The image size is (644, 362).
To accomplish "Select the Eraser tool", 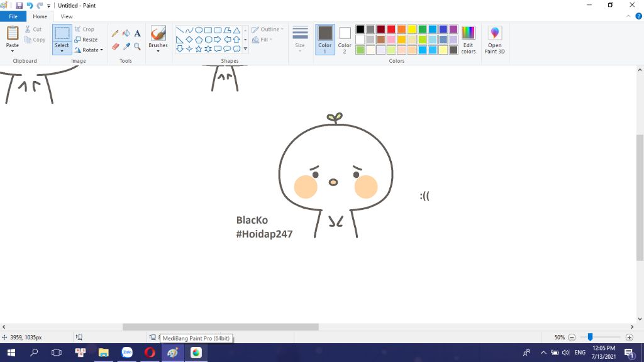I will pyautogui.click(x=115, y=47).
